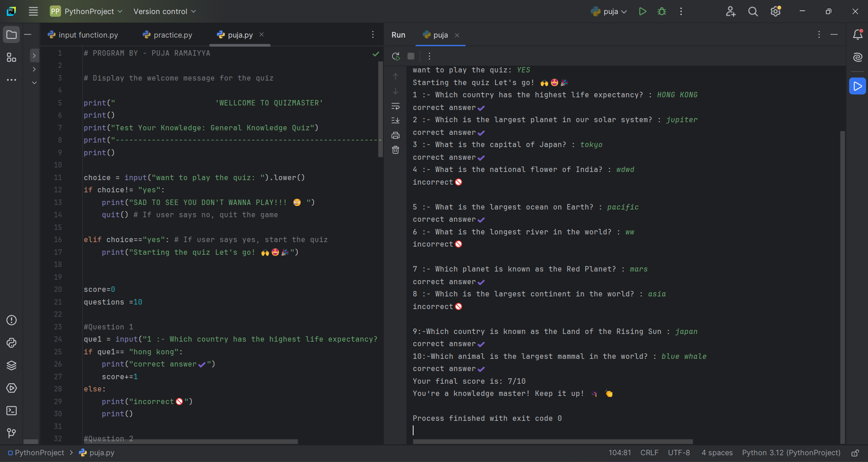Expand the second right-pointing chevron in sidebar
The height and width of the screenshot is (462, 868).
pos(34,69)
